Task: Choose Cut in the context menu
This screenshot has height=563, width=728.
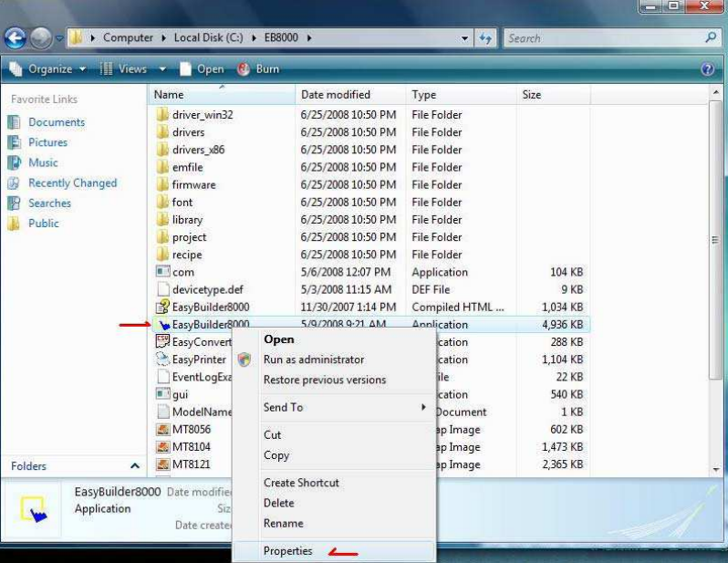Action: click(334, 435)
